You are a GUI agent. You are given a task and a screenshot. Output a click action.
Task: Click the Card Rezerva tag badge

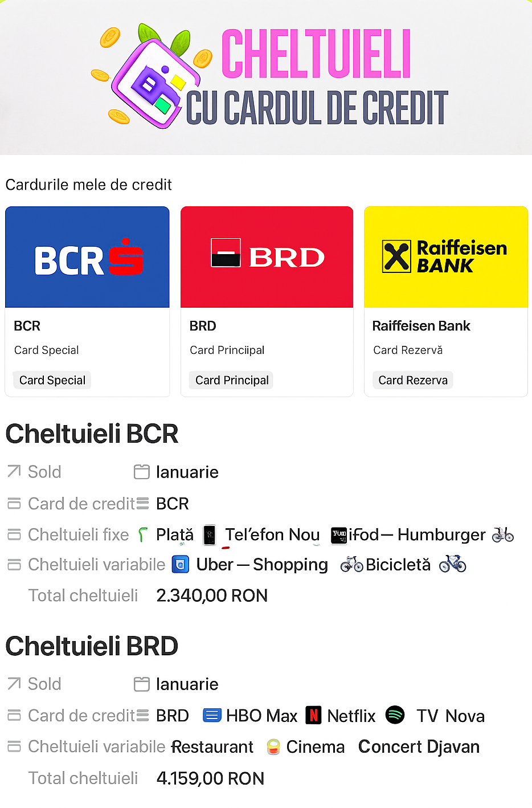(x=413, y=380)
